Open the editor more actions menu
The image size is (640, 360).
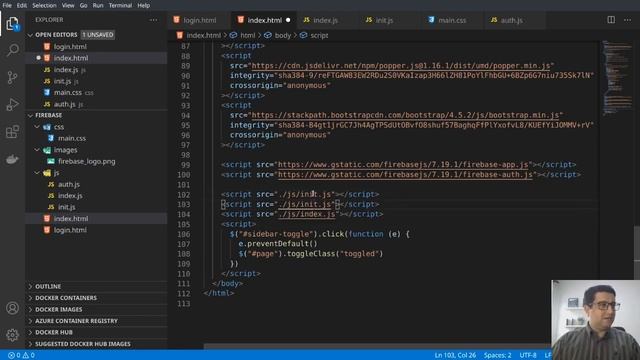click(627, 20)
